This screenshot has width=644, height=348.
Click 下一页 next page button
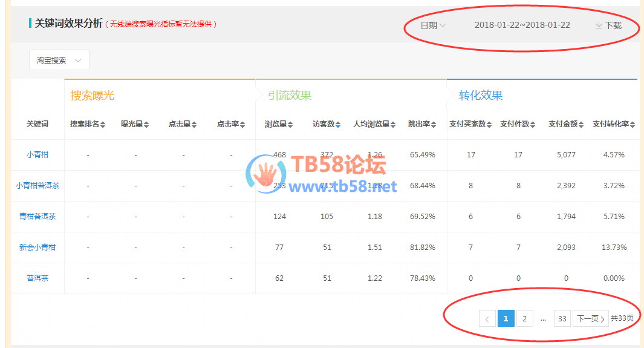[590, 318]
